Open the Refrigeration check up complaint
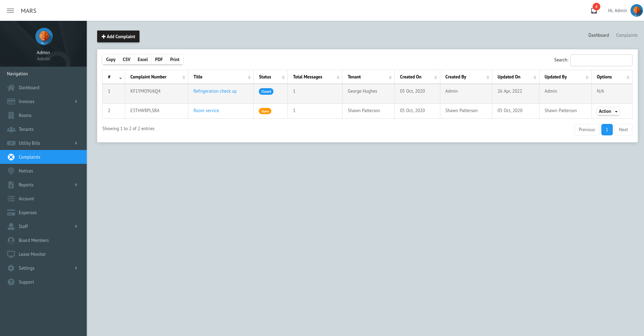Viewport: 644px width, 336px height. tap(215, 91)
